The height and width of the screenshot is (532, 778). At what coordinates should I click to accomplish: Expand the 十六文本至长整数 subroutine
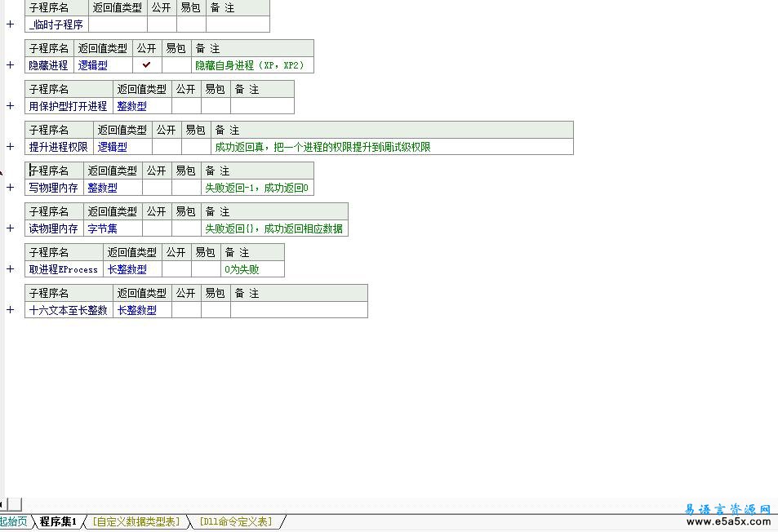tap(10, 310)
